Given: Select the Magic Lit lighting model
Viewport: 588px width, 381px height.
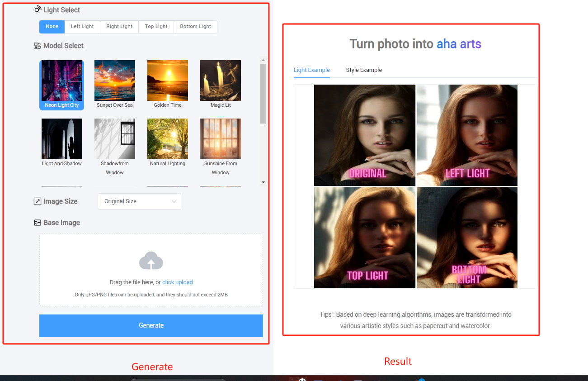Looking at the screenshot, I should (220, 81).
